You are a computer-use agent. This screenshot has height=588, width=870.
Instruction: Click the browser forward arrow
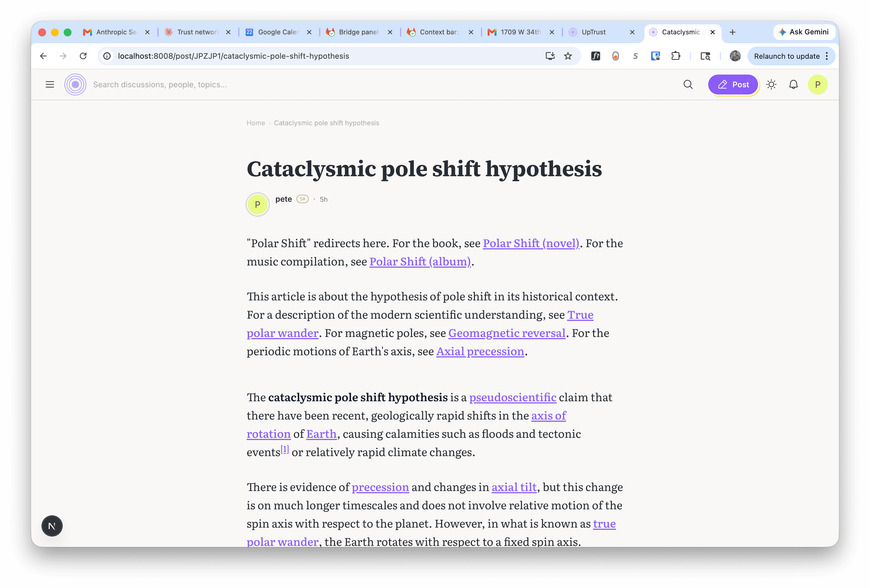63,56
